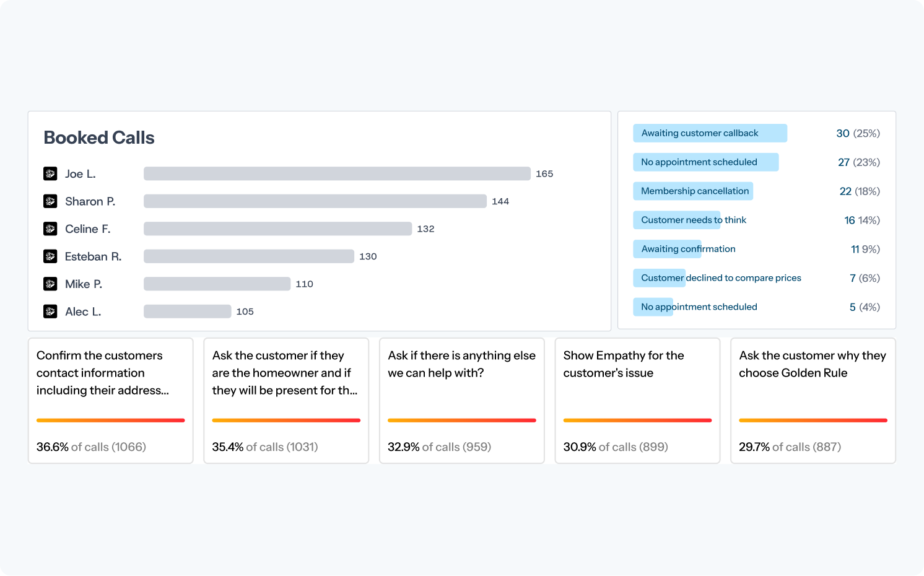Click the 36.6% of calls (1066) stat
The width and height of the screenshot is (924, 576).
click(91, 447)
